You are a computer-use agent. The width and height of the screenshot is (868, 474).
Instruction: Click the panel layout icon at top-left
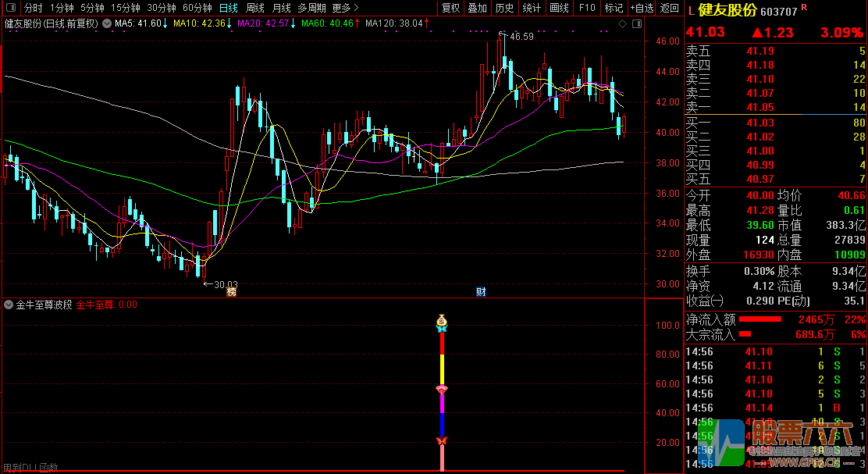pyautogui.click(x=11, y=8)
